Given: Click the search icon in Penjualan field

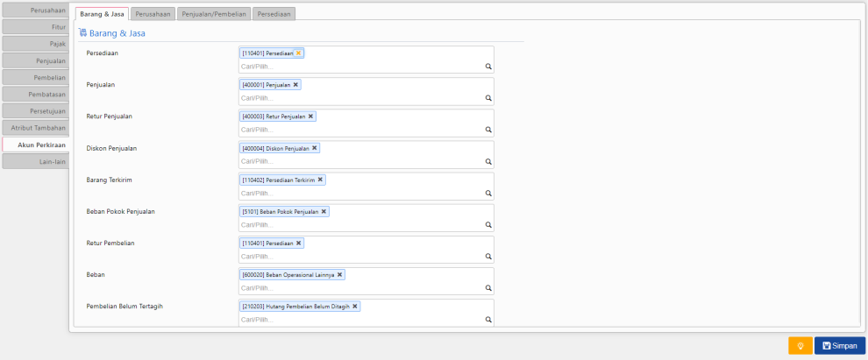Looking at the screenshot, I should 488,98.
